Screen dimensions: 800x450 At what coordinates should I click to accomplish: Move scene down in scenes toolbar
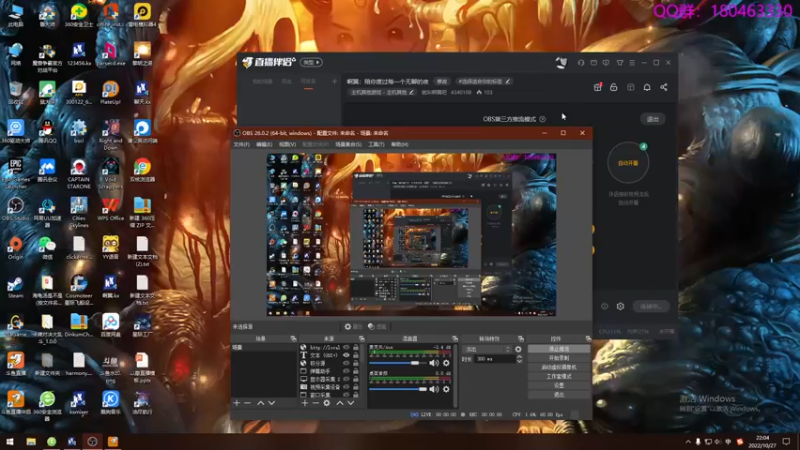coord(272,403)
